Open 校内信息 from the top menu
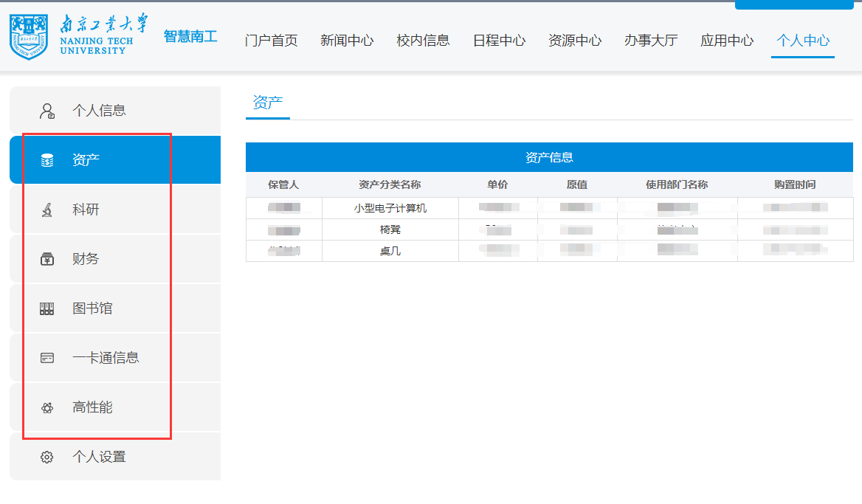The width and height of the screenshot is (862, 504). click(x=423, y=41)
